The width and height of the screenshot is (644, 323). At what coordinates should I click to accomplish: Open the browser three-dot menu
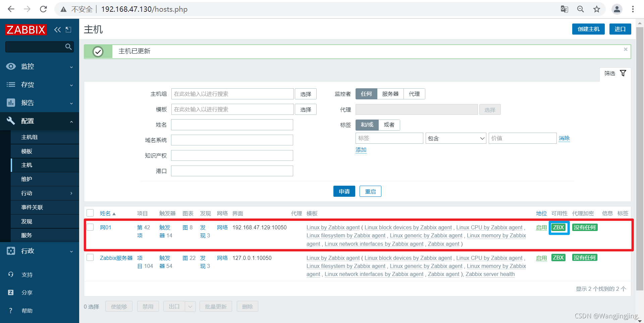[633, 9]
